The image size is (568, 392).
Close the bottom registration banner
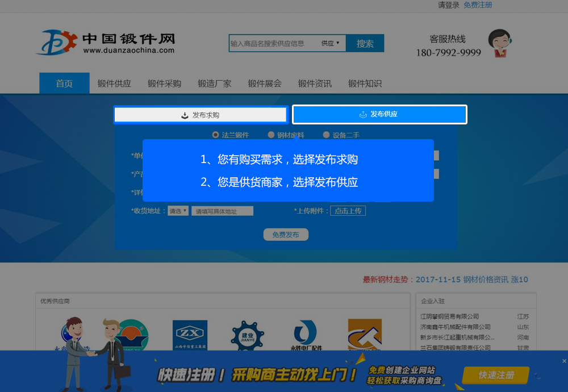pos(563,361)
